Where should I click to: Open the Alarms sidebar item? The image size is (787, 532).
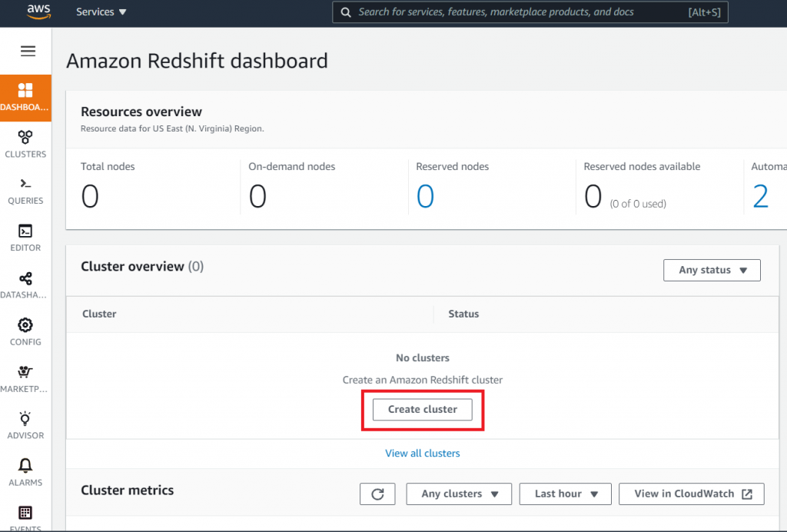[x=25, y=473]
